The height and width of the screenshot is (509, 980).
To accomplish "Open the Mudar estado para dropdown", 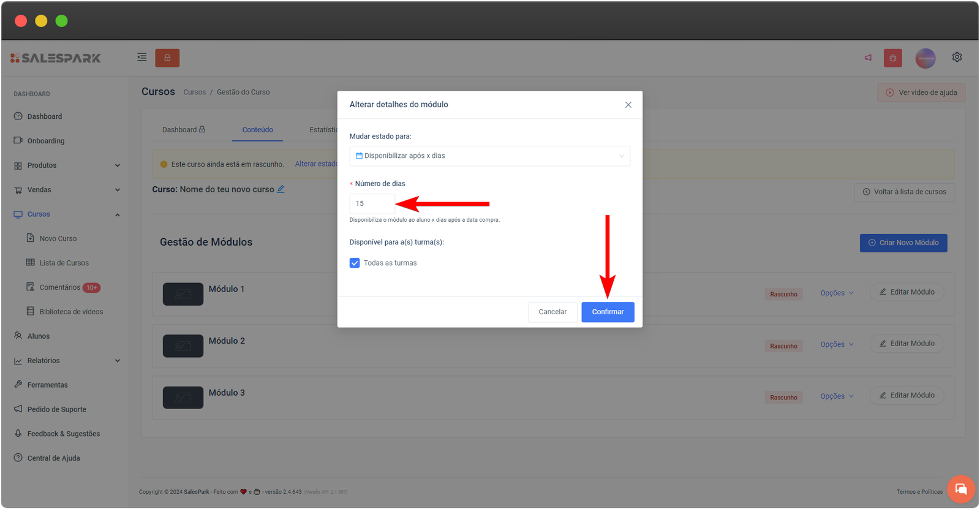I will [x=489, y=156].
